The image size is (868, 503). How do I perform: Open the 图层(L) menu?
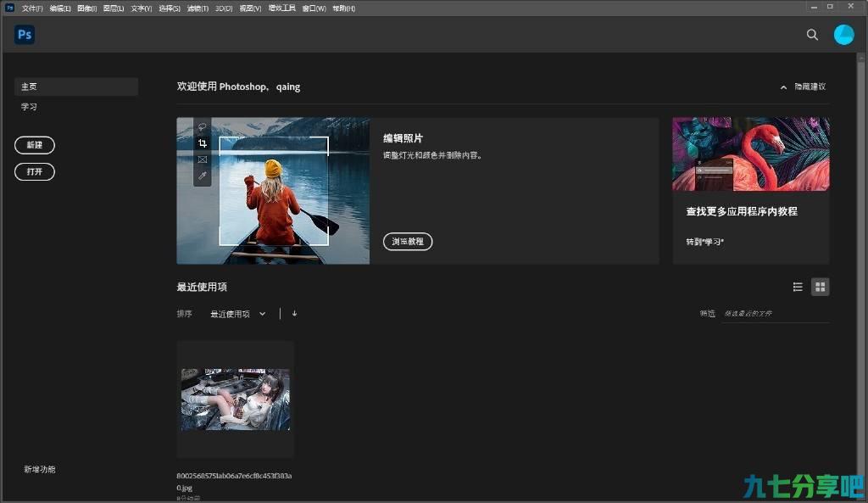click(x=114, y=8)
